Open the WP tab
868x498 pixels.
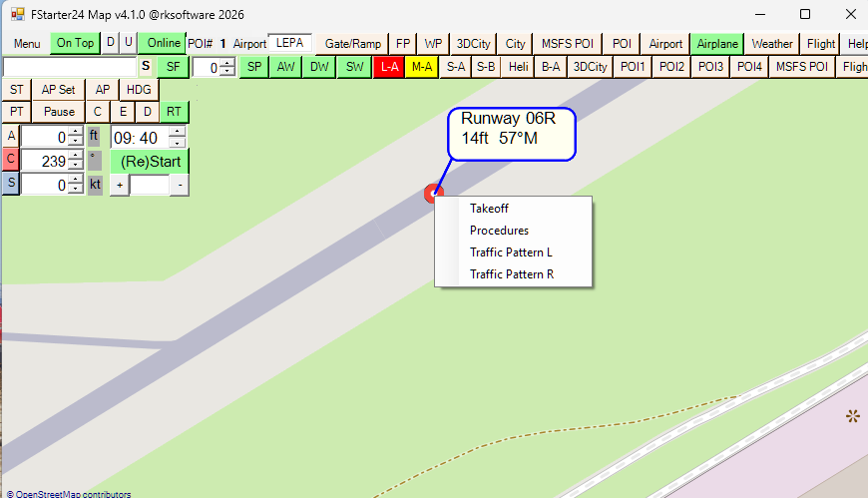tap(433, 44)
